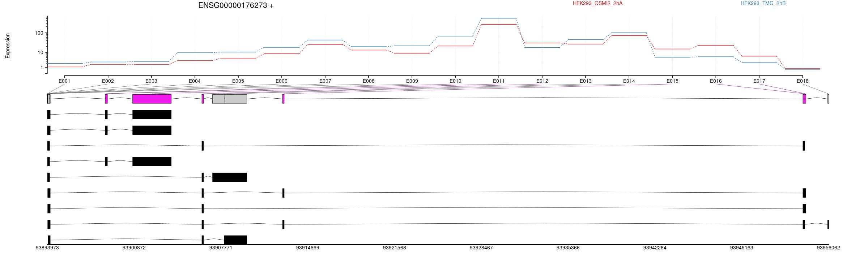Image resolution: width=868 pixels, height=253 pixels.
Task: Click the E017 exon bin label
Action: pos(759,81)
